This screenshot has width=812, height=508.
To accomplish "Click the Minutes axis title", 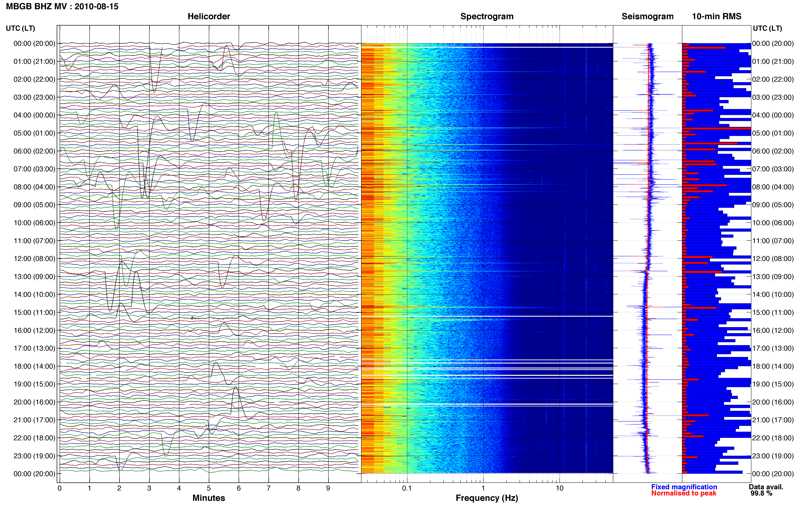I will tap(208, 498).
